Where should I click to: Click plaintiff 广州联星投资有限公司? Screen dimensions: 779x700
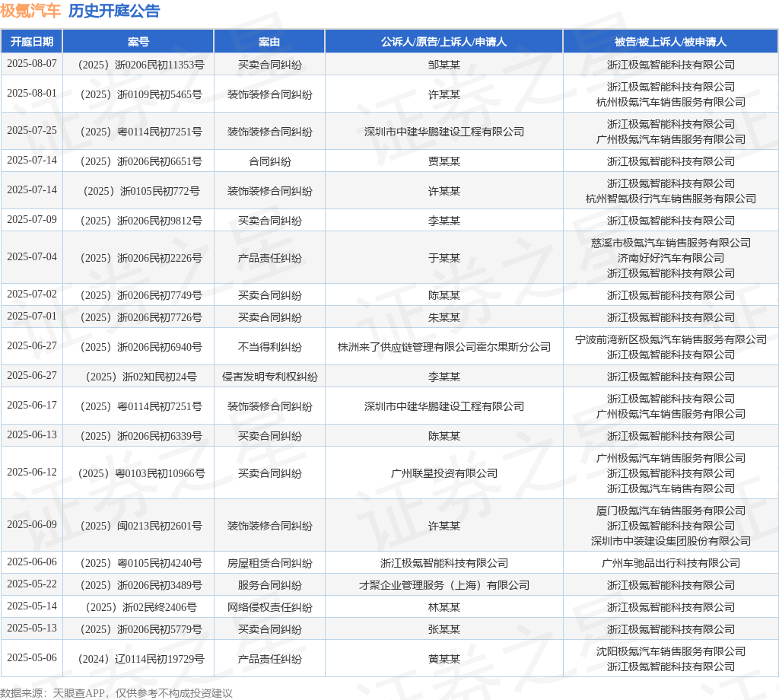pos(444,473)
